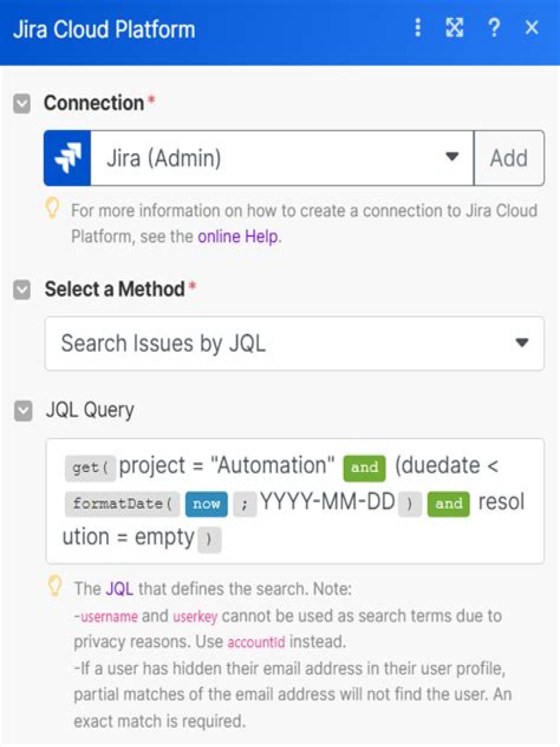This screenshot has width=560, height=747.
Task: Click the Add connection button
Action: coord(509,158)
